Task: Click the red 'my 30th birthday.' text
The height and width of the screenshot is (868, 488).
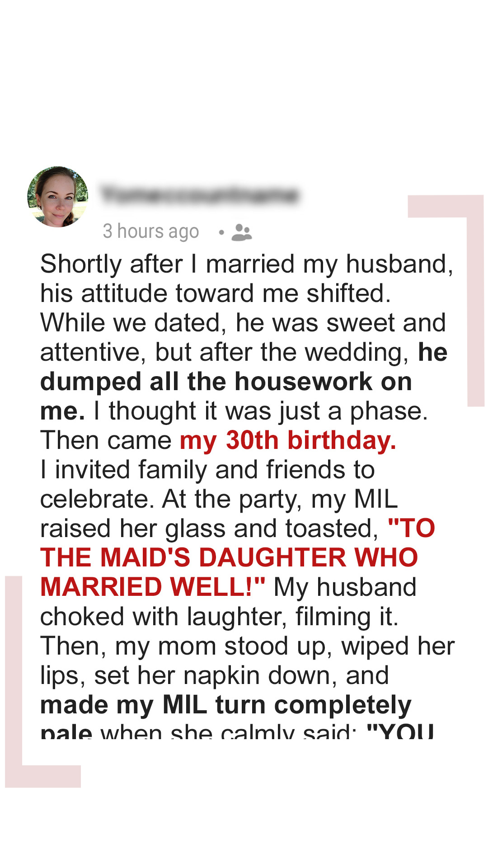Action: click(288, 440)
